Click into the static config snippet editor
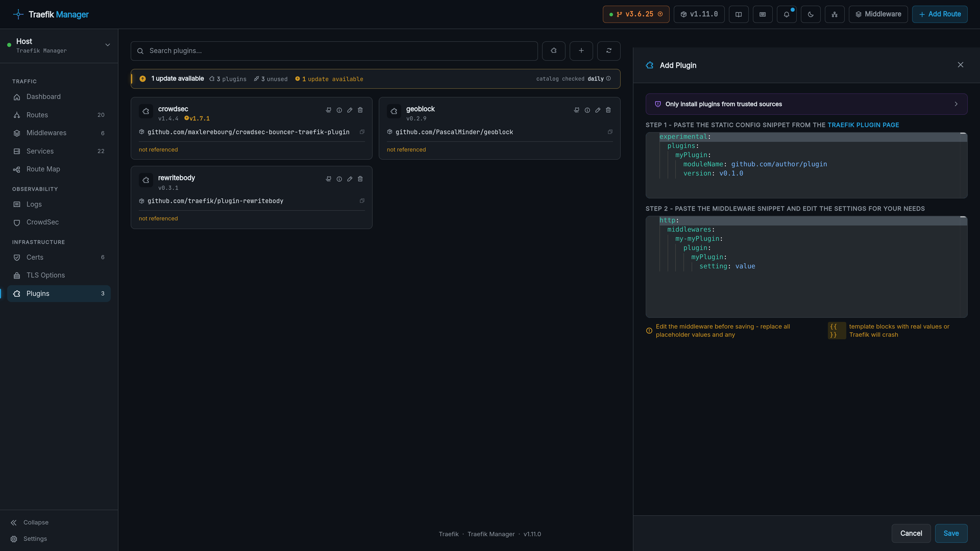 coord(806,165)
